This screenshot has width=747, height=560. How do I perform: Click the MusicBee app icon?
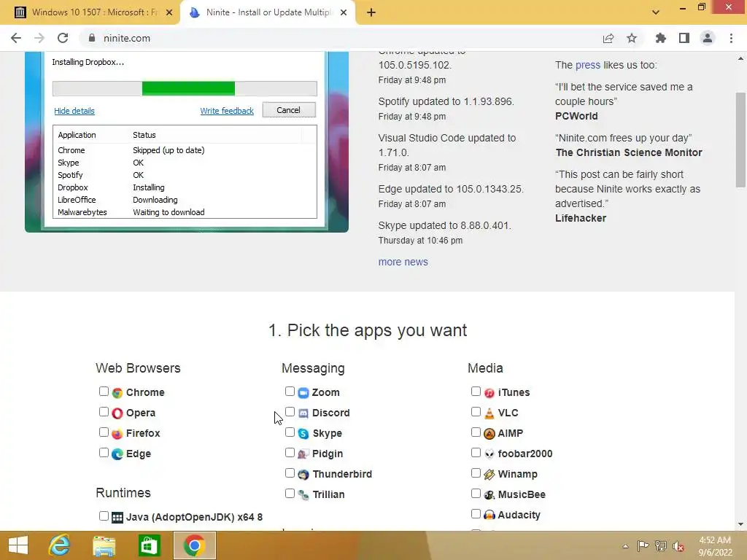coord(489,495)
